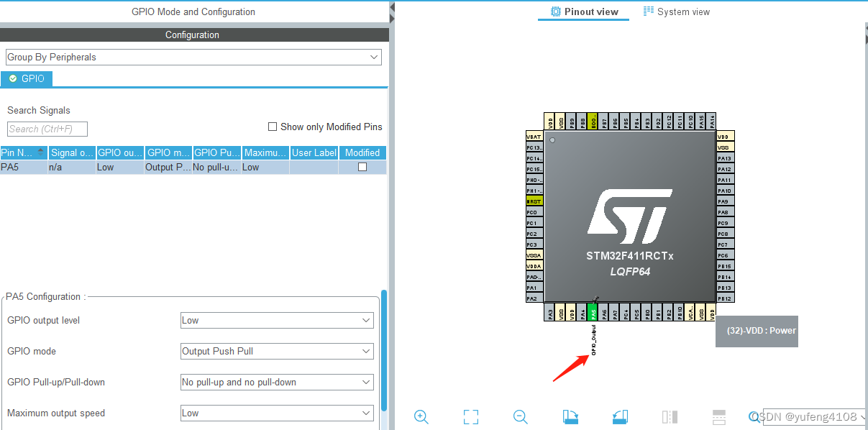Select the PA3 pin on the chip
The height and width of the screenshot is (430, 868).
coord(550,312)
